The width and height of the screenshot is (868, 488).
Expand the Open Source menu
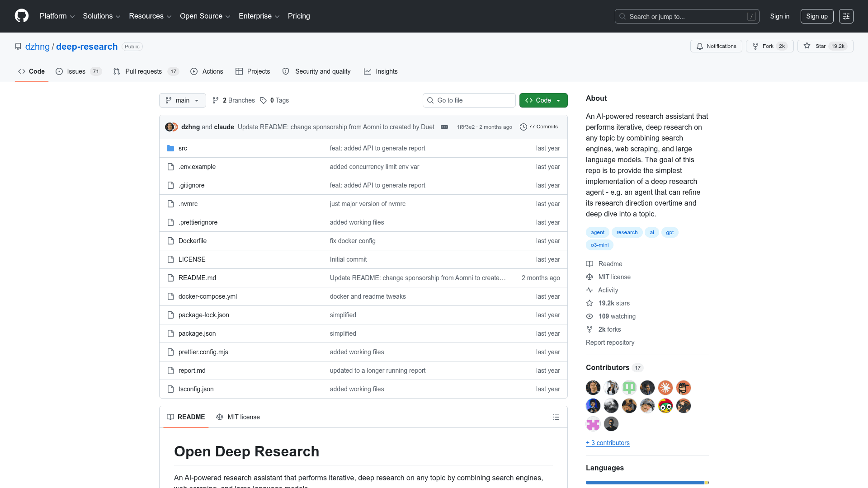[205, 16]
